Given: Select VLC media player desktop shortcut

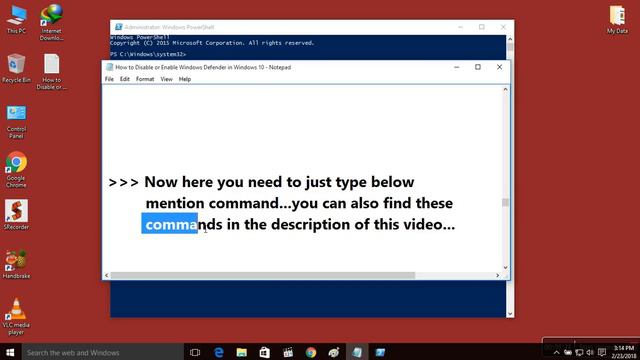Looking at the screenshot, I should click(x=16, y=317).
